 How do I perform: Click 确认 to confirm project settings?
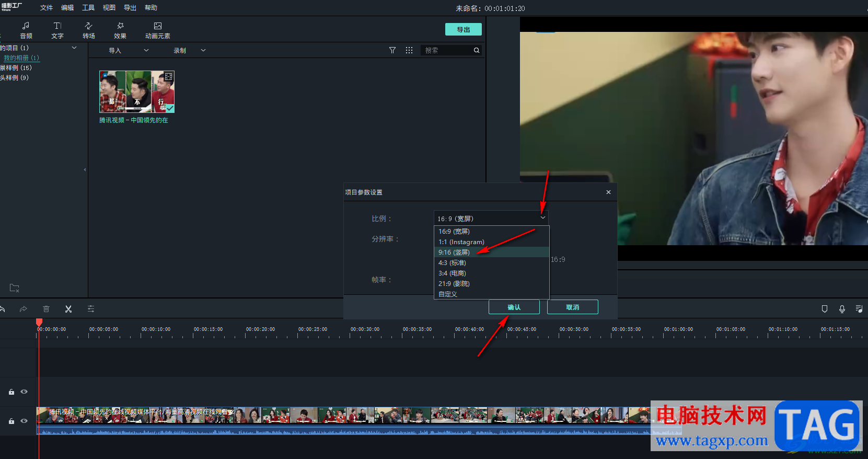(514, 307)
